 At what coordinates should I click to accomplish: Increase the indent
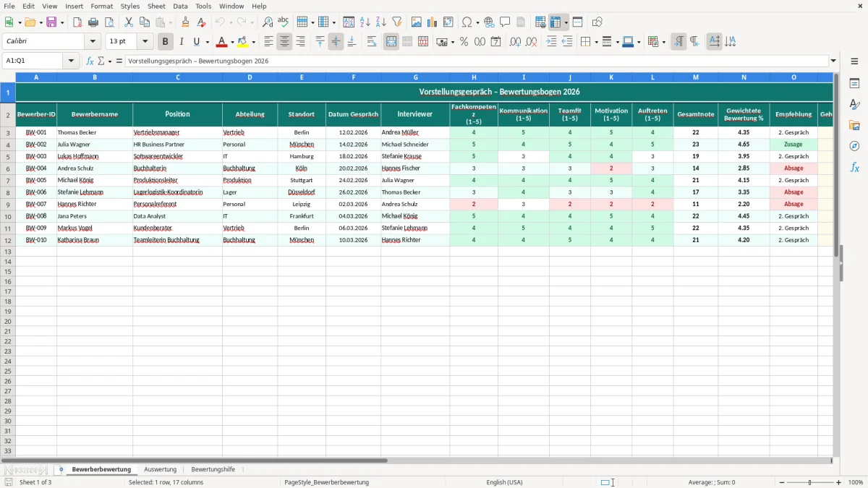click(x=551, y=42)
